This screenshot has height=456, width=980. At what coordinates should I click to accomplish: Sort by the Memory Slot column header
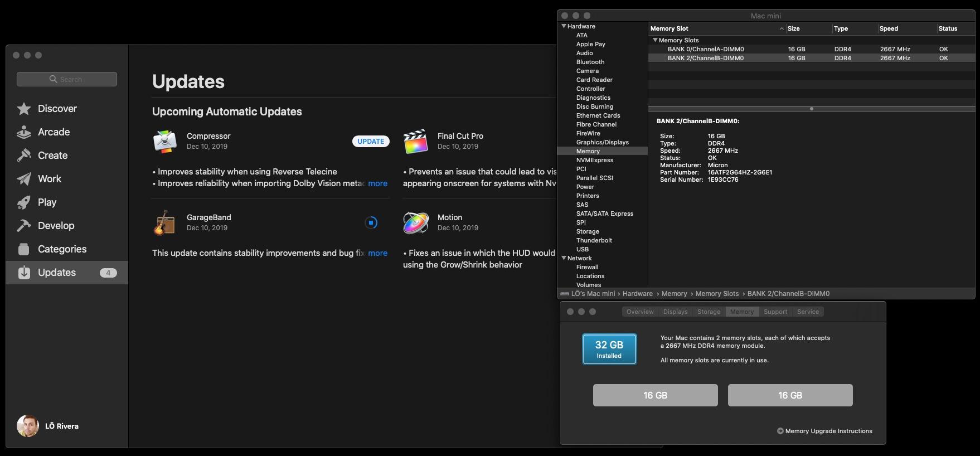[x=717, y=28]
